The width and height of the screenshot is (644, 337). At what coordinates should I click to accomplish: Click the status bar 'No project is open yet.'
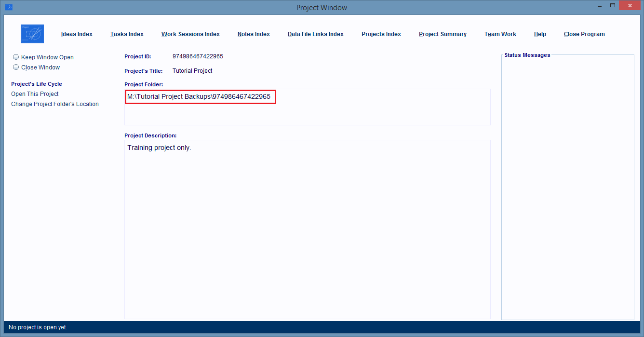coord(38,327)
